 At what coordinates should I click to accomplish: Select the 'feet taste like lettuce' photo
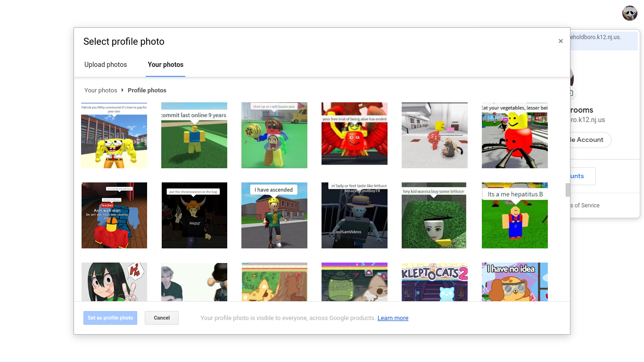[x=355, y=215]
